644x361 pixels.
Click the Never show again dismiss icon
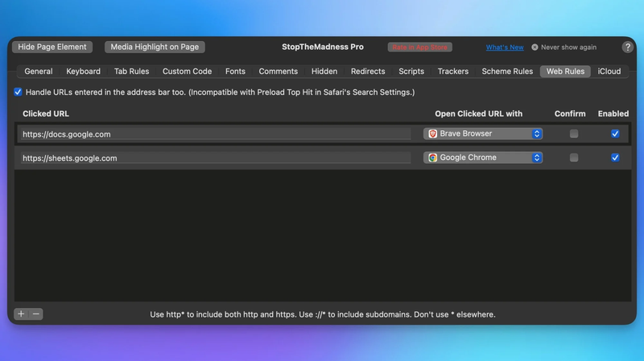point(535,47)
